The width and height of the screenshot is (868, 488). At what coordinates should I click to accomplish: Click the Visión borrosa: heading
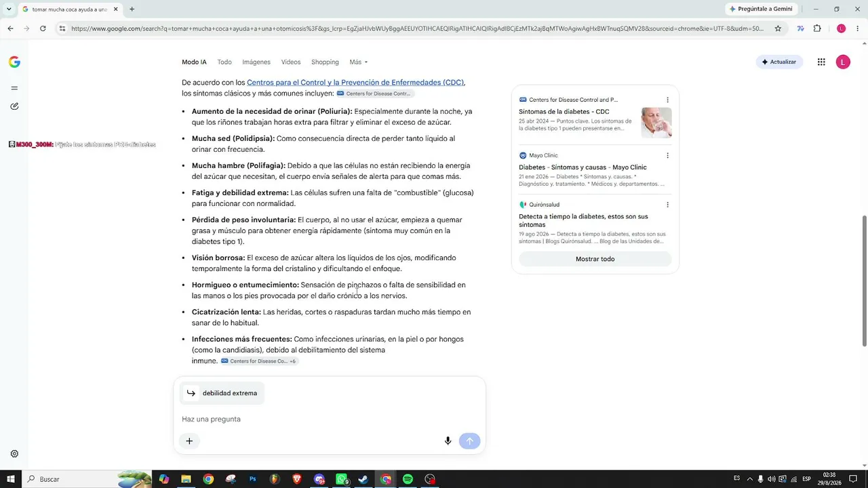pos(218,258)
